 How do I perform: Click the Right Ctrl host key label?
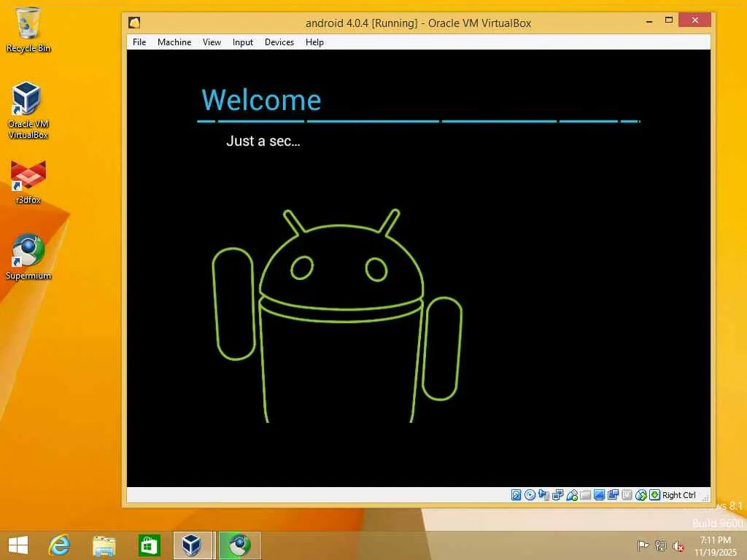679,495
